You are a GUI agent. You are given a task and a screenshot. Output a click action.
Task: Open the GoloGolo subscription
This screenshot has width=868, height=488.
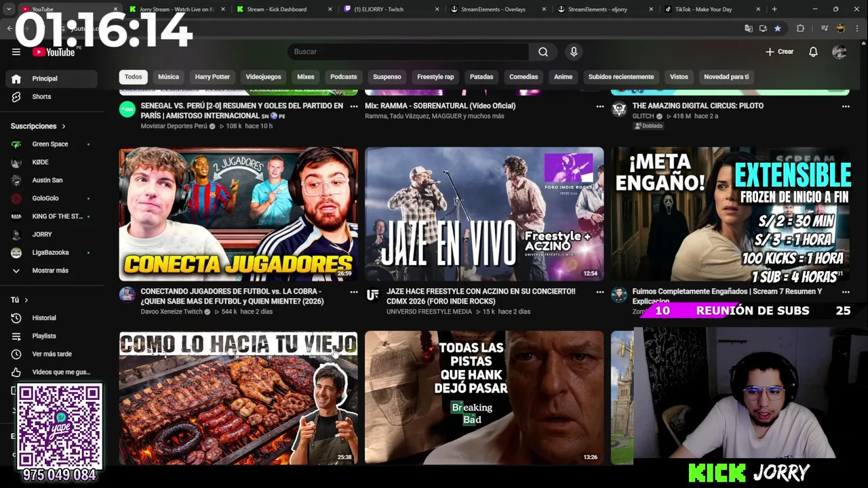pos(52,199)
